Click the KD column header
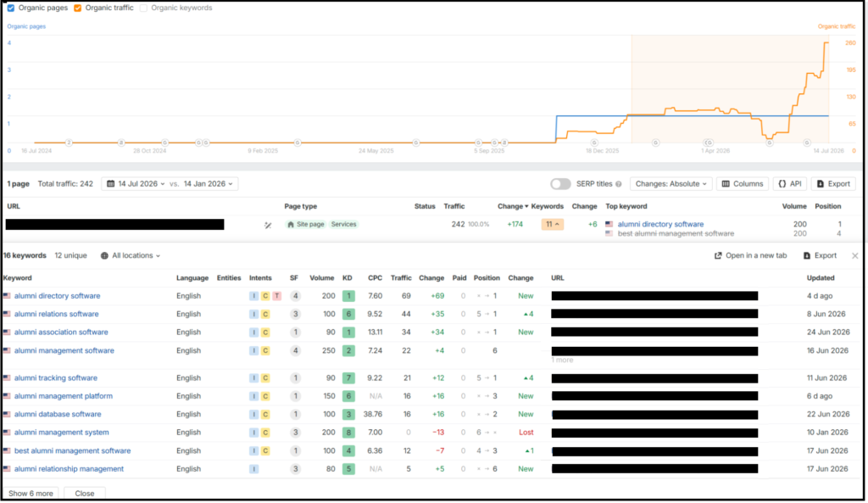 (347, 278)
